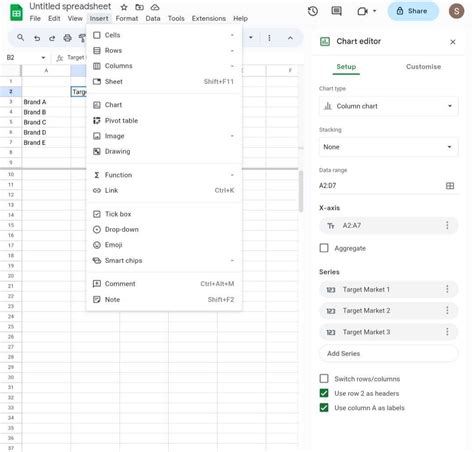
Task: Open the Stacking None dropdown
Action: coord(388,147)
